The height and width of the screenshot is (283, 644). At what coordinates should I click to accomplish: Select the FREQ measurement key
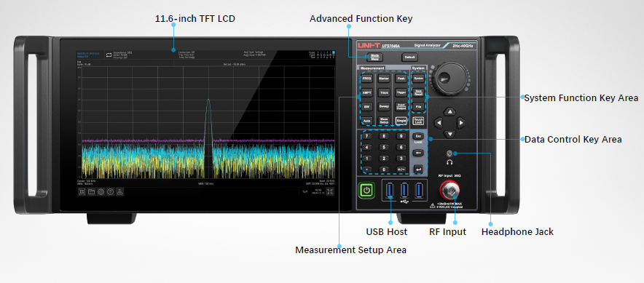tap(366, 78)
